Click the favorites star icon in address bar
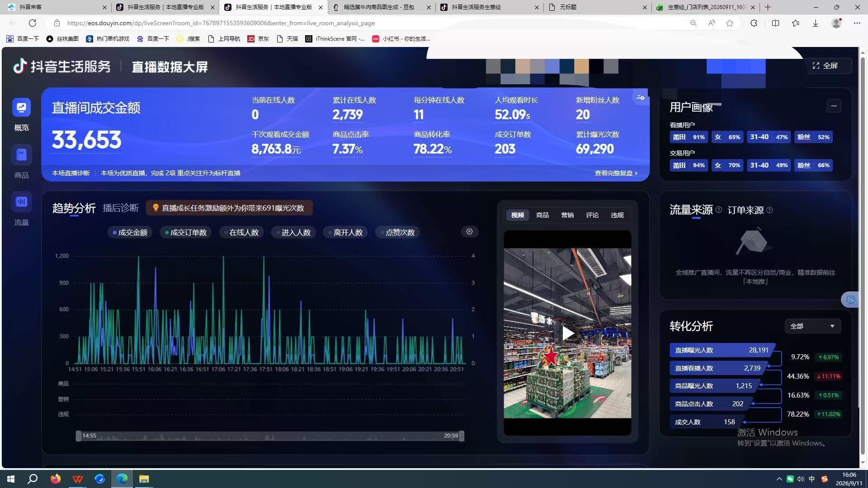The height and width of the screenshot is (488, 868). point(730,23)
